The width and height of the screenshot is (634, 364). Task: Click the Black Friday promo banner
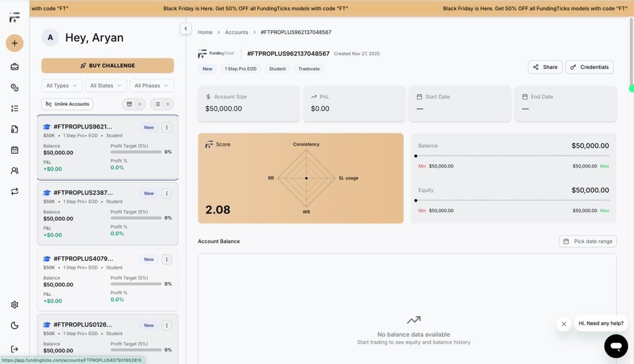331,8
